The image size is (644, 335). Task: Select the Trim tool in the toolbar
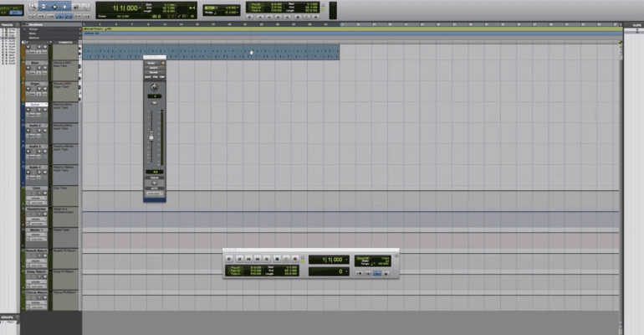tap(43, 7)
